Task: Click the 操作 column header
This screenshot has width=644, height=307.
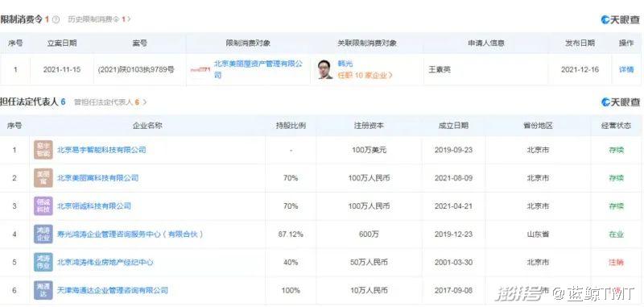Action: (626, 44)
